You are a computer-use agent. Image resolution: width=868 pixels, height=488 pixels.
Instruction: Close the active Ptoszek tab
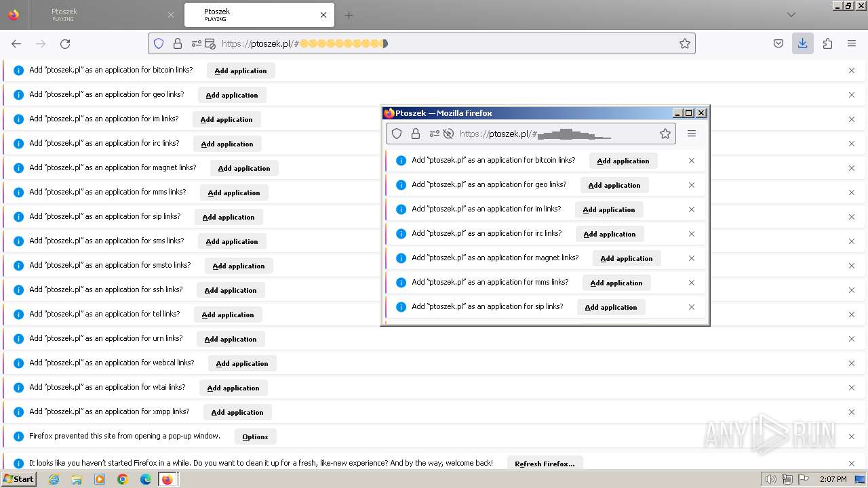[323, 15]
